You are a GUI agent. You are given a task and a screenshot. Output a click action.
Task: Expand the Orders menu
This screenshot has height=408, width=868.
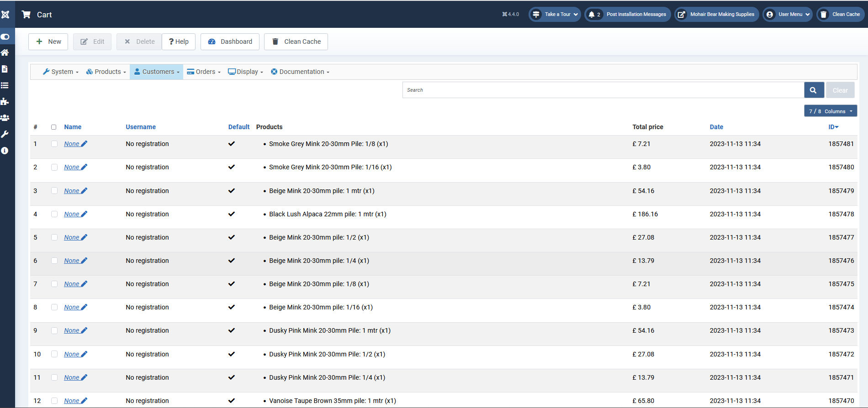tap(204, 72)
